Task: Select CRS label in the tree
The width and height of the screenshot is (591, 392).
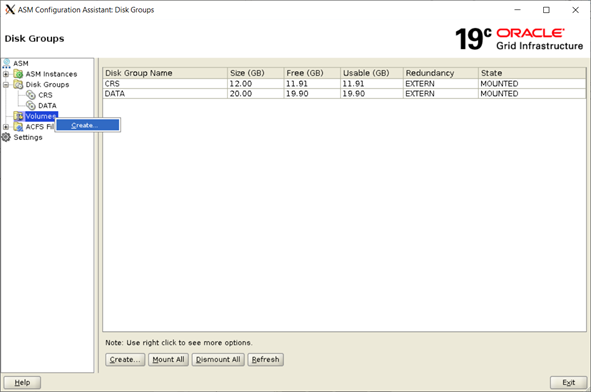Action: [x=45, y=95]
